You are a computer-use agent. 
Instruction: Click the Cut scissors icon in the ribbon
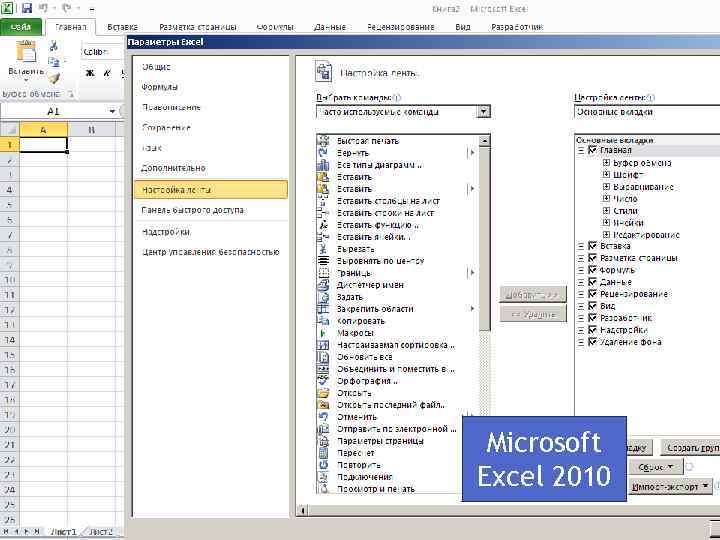(x=54, y=45)
